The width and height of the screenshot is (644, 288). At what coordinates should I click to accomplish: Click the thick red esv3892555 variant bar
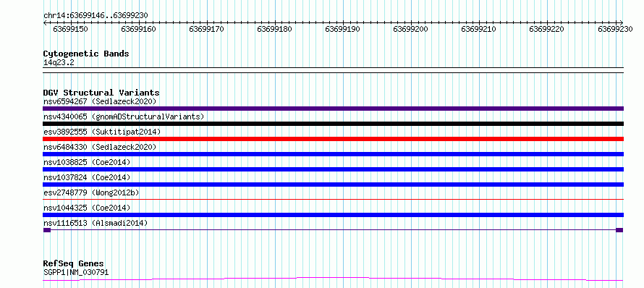(x=333, y=139)
